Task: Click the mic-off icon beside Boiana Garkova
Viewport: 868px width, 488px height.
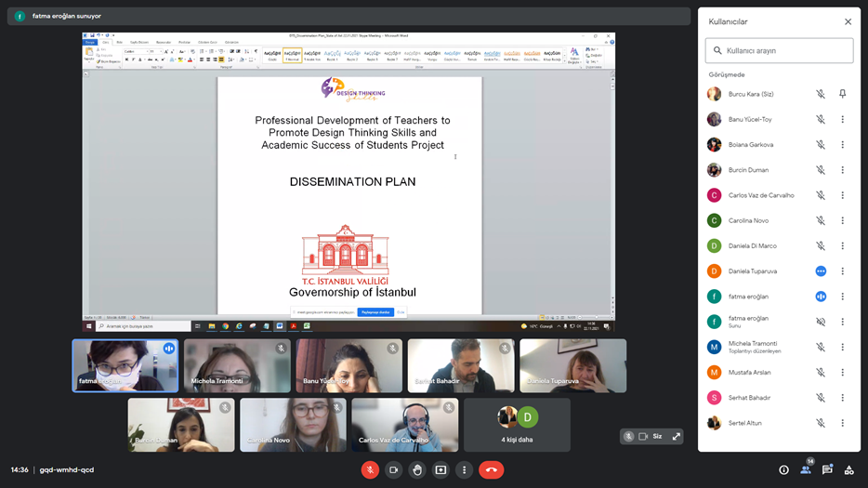Action: pyautogui.click(x=821, y=145)
